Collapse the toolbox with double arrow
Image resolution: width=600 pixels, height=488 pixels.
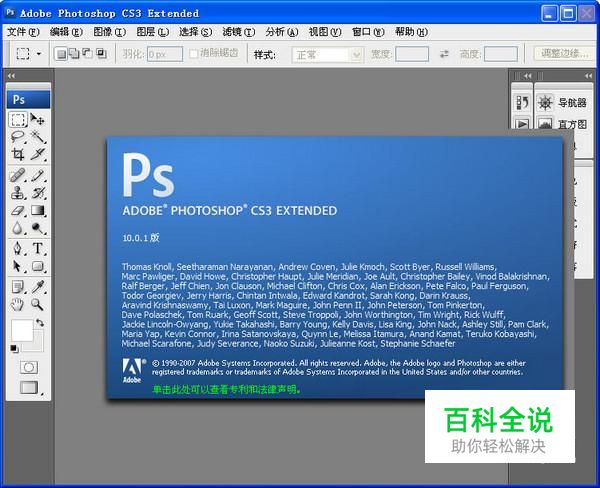[11, 76]
